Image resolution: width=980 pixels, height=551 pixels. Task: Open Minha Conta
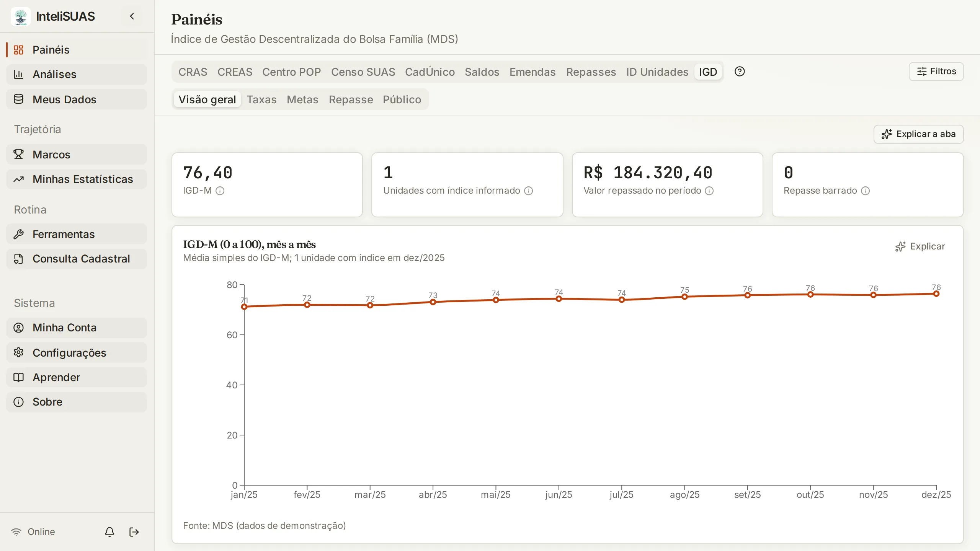coord(77,328)
